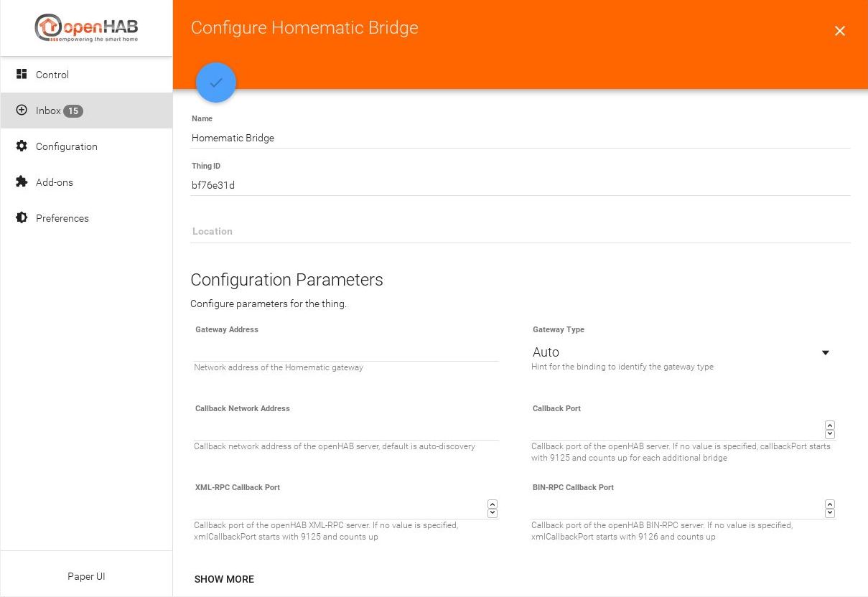Open the Inbox menu item
868x597 pixels.
tap(86, 111)
